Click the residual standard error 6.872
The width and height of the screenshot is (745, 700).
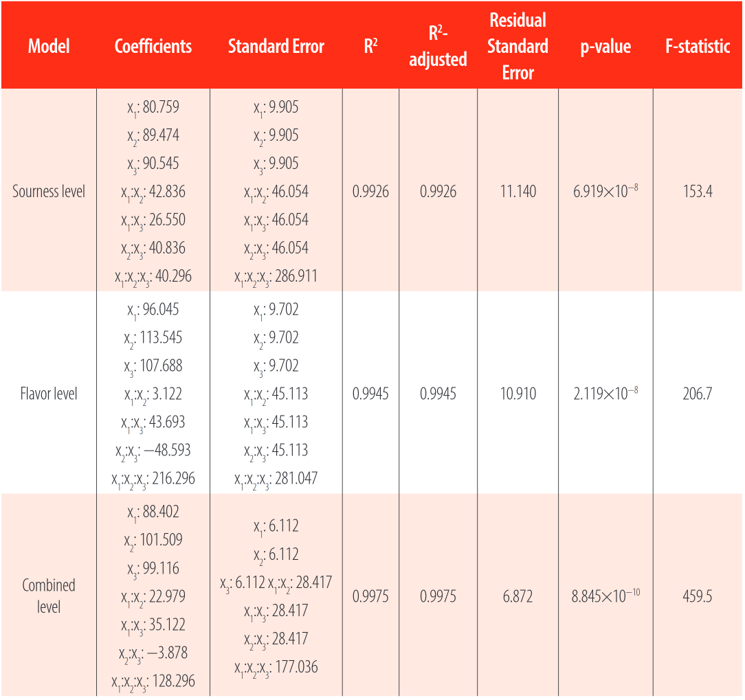coord(518,596)
